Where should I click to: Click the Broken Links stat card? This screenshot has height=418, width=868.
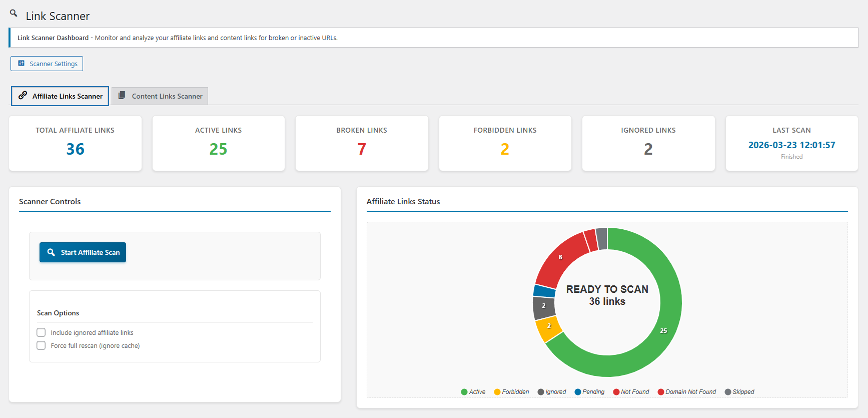362,143
